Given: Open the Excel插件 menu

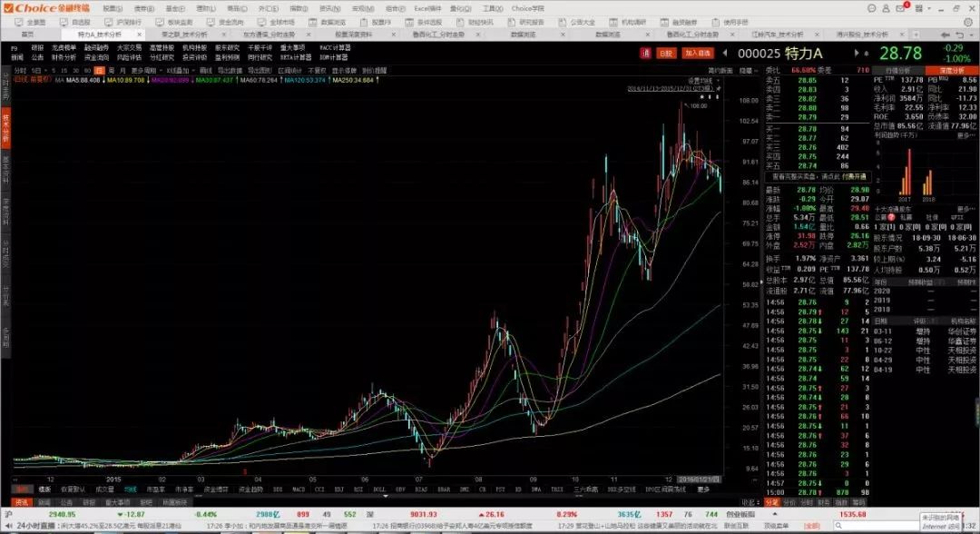Looking at the screenshot, I should 427,9.
